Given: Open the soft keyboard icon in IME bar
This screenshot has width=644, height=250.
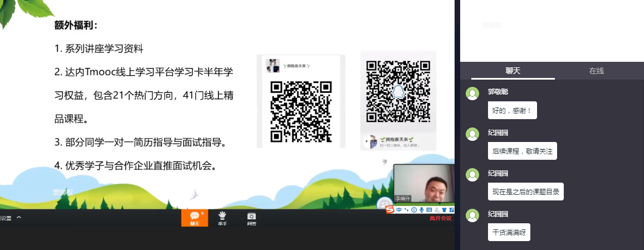Looking at the screenshot, I should (x=429, y=210).
